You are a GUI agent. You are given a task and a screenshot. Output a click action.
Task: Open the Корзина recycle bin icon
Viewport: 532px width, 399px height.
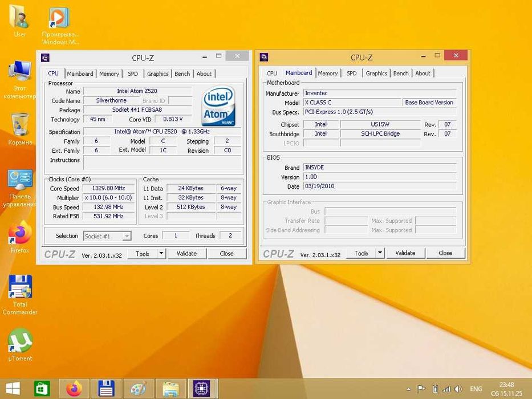(20, 129)
